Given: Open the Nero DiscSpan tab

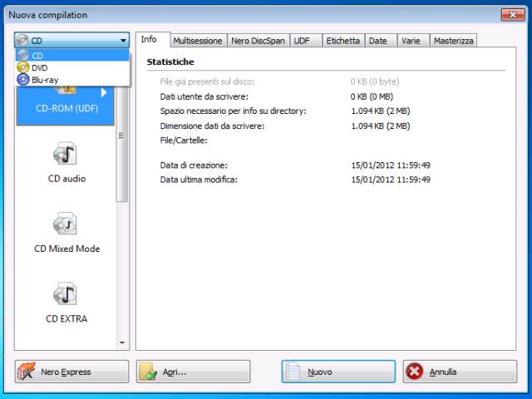Looking at the screenshot, I should [x=259, y=41].
